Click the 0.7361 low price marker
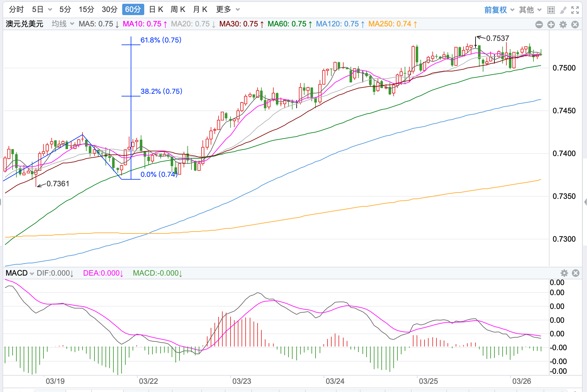The width and height of the screenshot is (587, 392). coord(58,184)
